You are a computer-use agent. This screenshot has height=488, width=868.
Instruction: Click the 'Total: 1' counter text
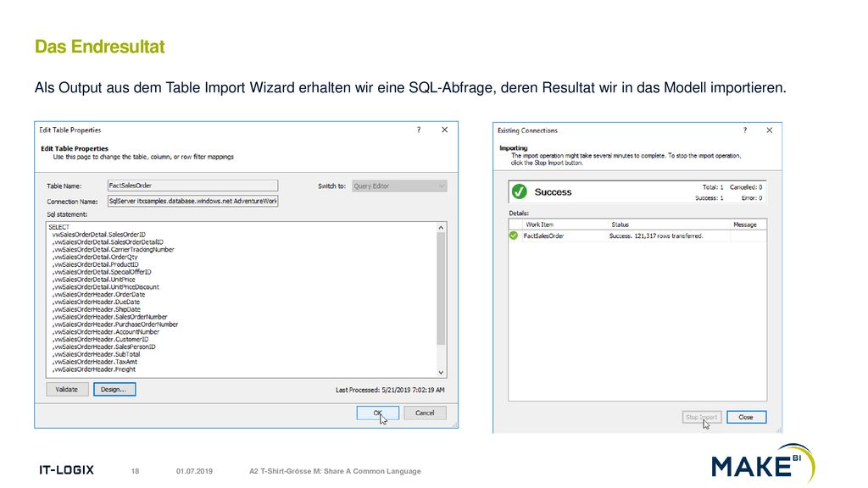pyautogui.click(x=713, y=187)
